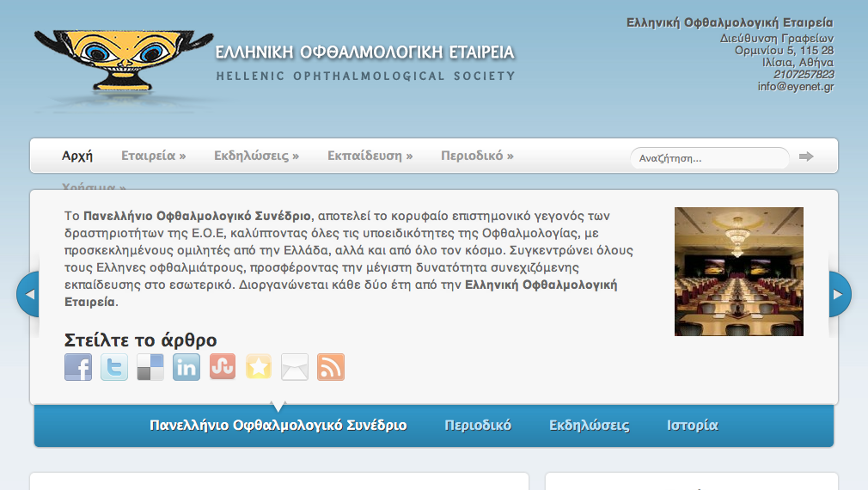Screen dimensions: 868x490
Task: Click the StumbleUpon share icon
Action: 223,367
